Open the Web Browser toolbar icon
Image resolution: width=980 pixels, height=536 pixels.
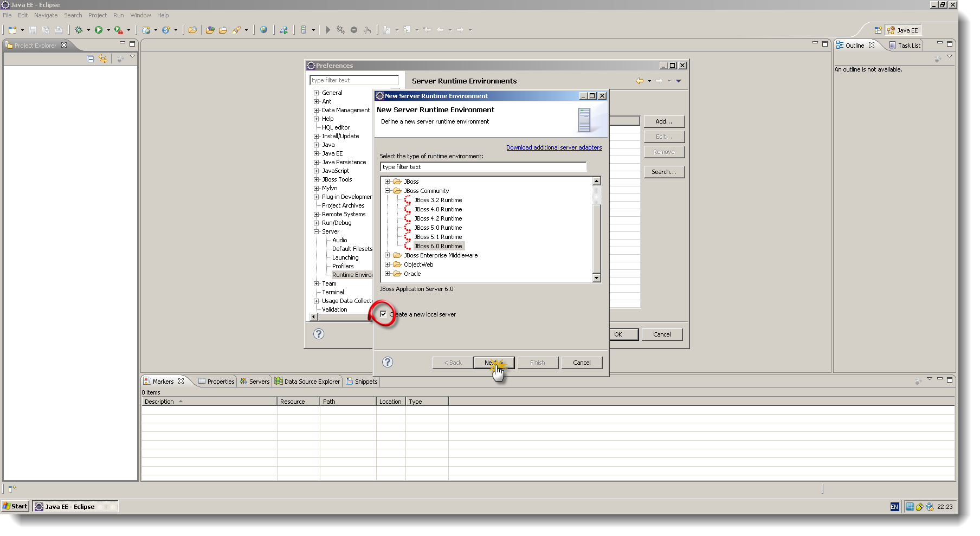(264, 30)
